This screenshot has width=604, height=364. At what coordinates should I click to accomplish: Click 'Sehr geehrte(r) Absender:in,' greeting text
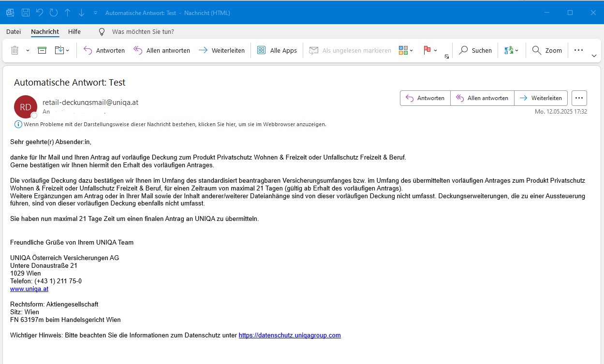(51, 142)
